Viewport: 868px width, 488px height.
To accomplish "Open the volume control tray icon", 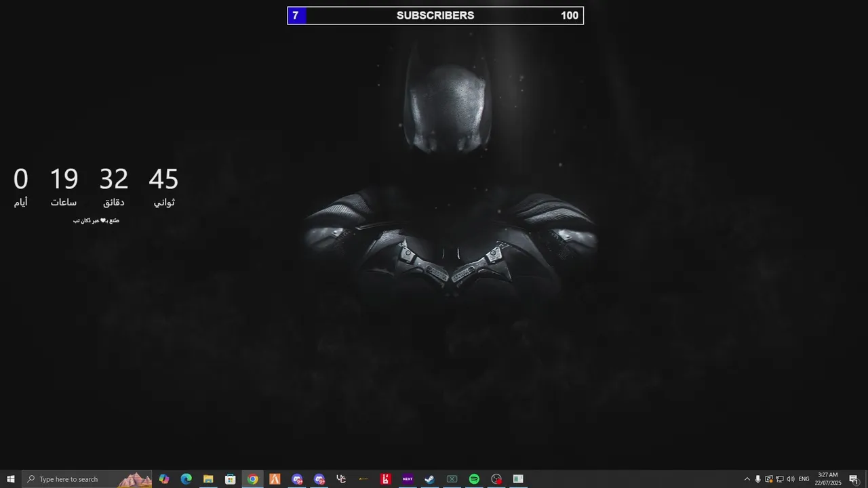I will (791, 479).
